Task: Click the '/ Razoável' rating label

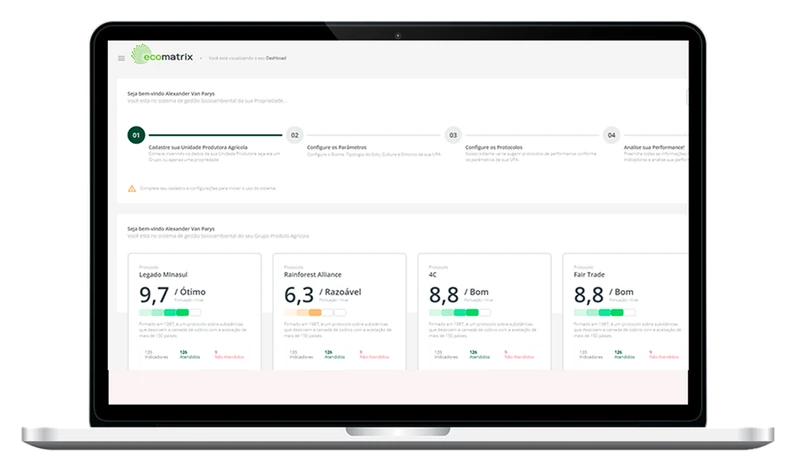Action: click(x=340, y=292)
